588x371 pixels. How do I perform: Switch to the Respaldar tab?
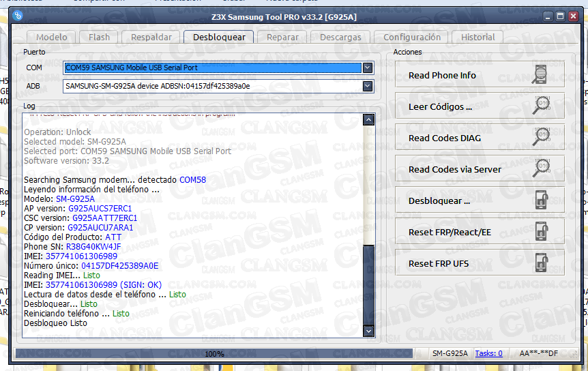point(151,37)
